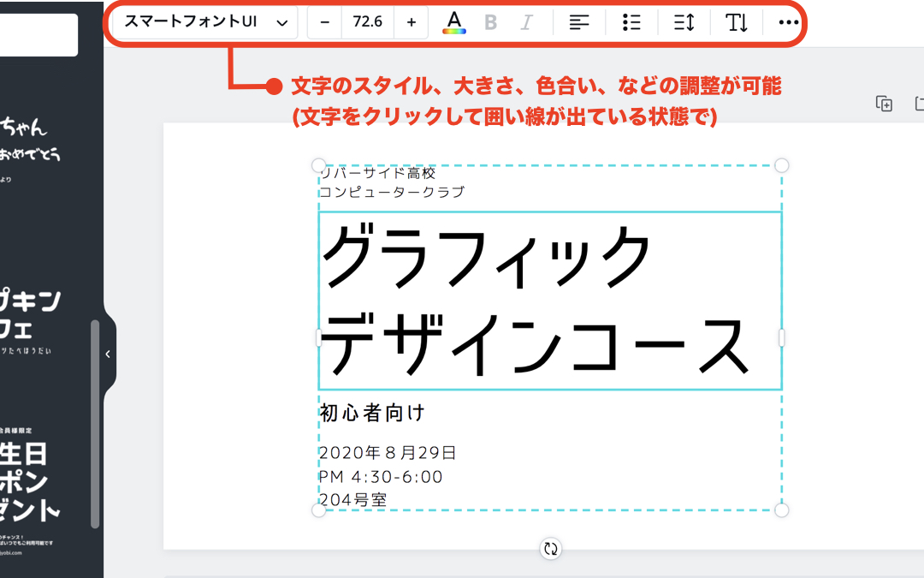Open more options ellipsis menu

coord(788,22)
